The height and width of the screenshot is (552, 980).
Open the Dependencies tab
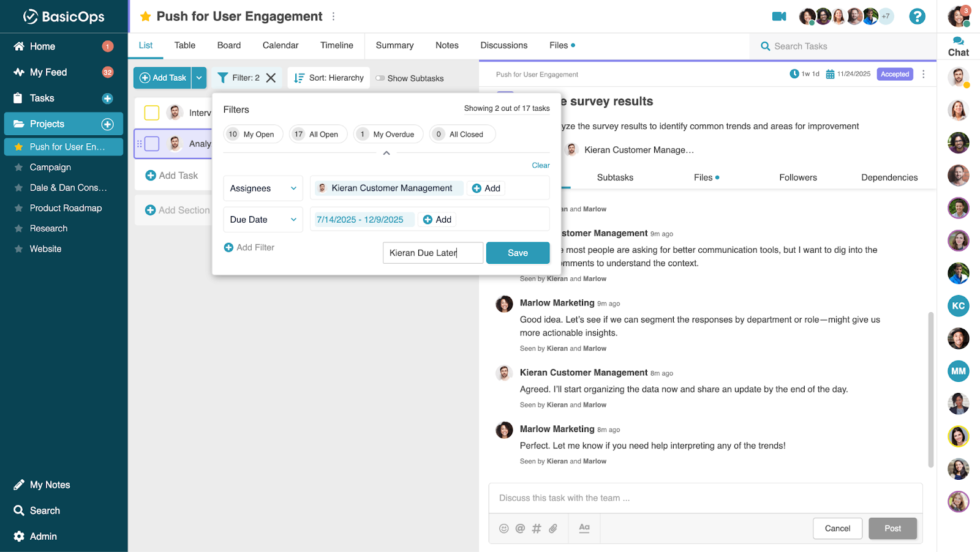coord(889,177)
